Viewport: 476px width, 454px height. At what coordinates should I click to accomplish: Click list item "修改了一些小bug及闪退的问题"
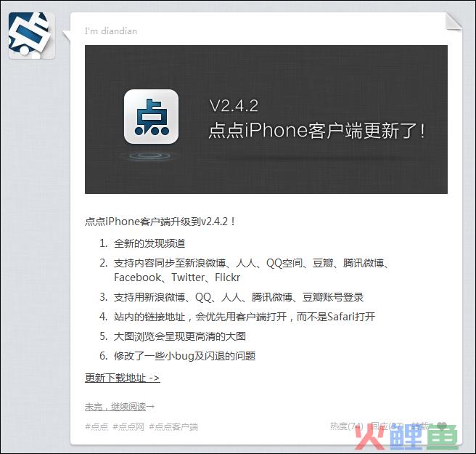point(184,356)
